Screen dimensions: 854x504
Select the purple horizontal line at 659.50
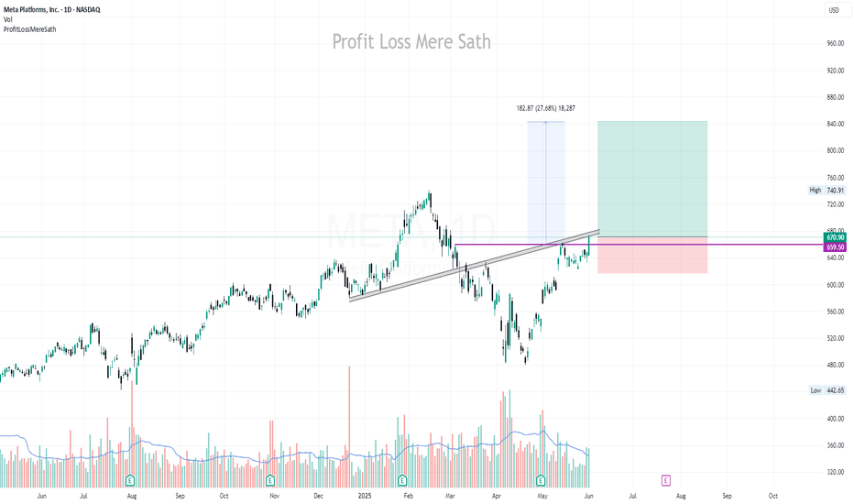point(637,245)
